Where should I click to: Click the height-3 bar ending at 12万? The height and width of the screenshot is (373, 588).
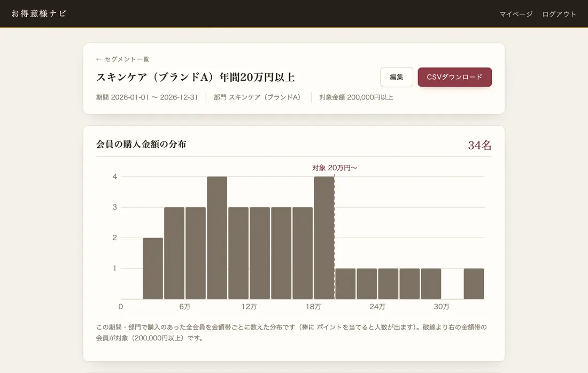[x=238, y=253]
